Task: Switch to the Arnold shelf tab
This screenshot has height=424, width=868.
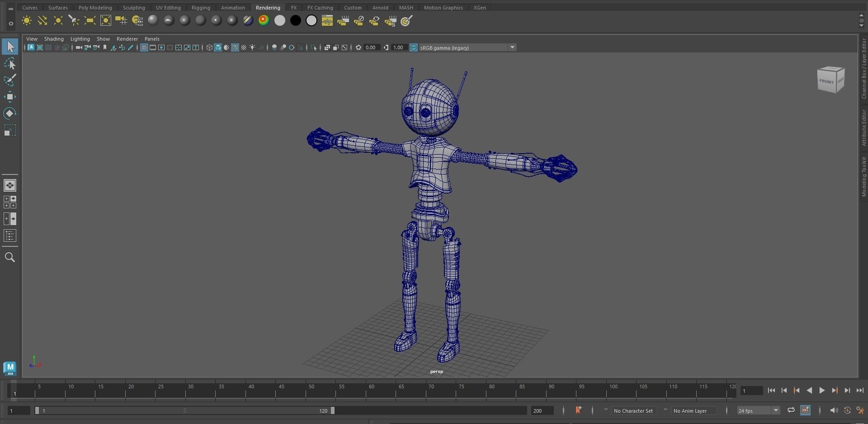Action: point(380,8)
